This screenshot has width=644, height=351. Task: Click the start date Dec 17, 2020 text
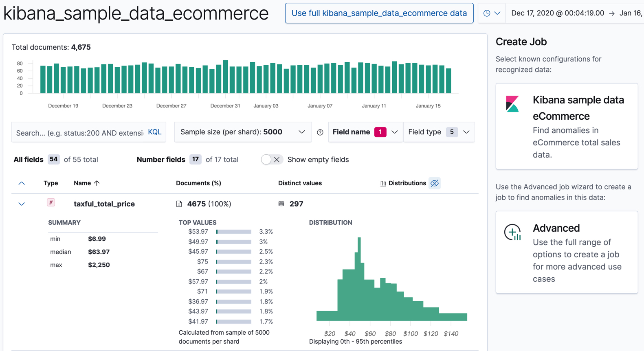click(x=557, y=13)
